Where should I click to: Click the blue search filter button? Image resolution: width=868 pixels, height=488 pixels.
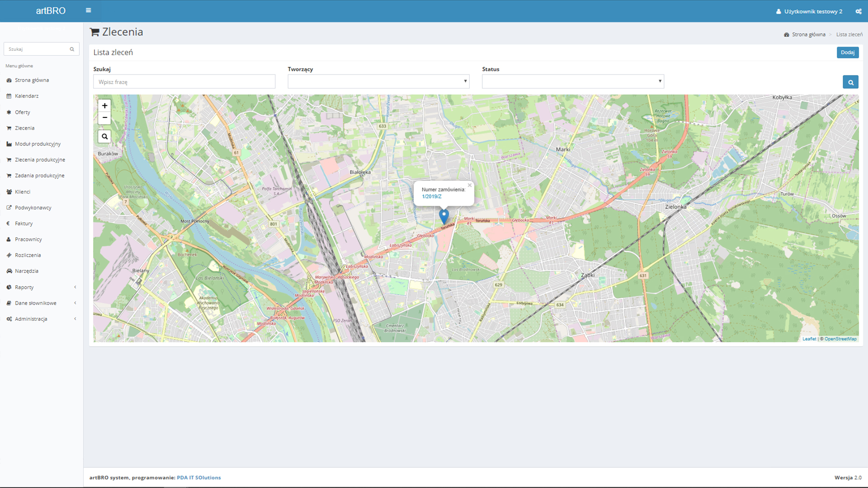[850, 82]
